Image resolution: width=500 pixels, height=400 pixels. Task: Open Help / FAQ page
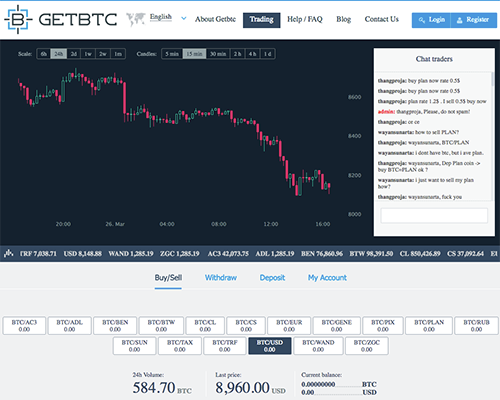(305, 19)
